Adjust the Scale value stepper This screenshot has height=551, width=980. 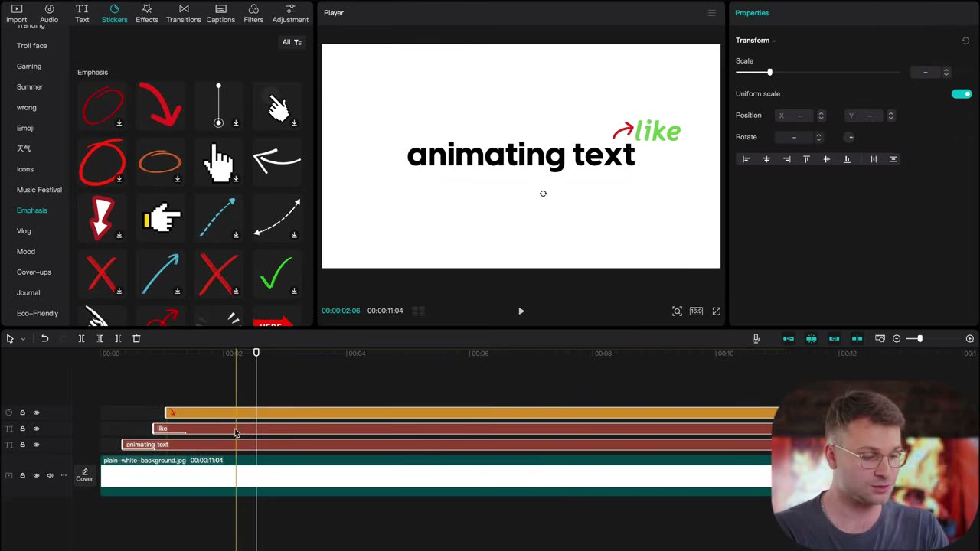(946, 72)
